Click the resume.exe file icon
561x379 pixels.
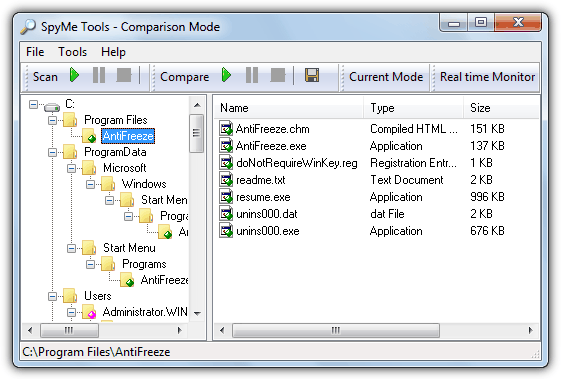(x=226, y=196)
